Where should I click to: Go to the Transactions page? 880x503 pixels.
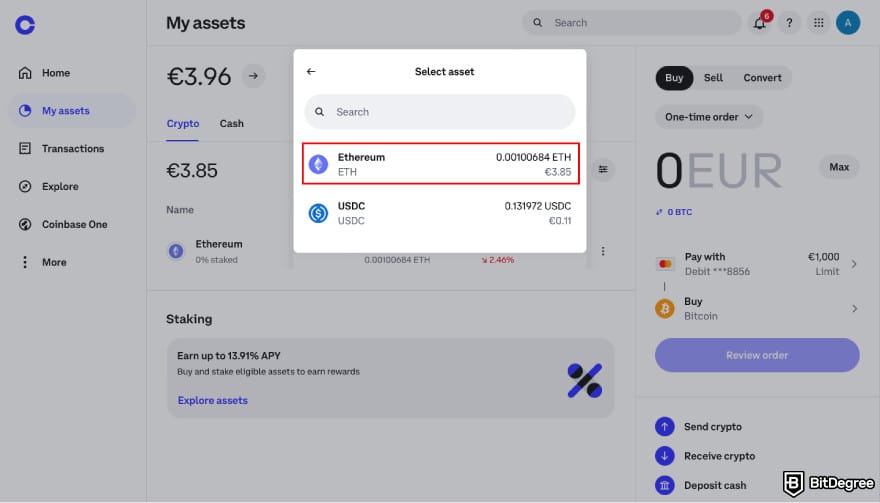point(62,149)
